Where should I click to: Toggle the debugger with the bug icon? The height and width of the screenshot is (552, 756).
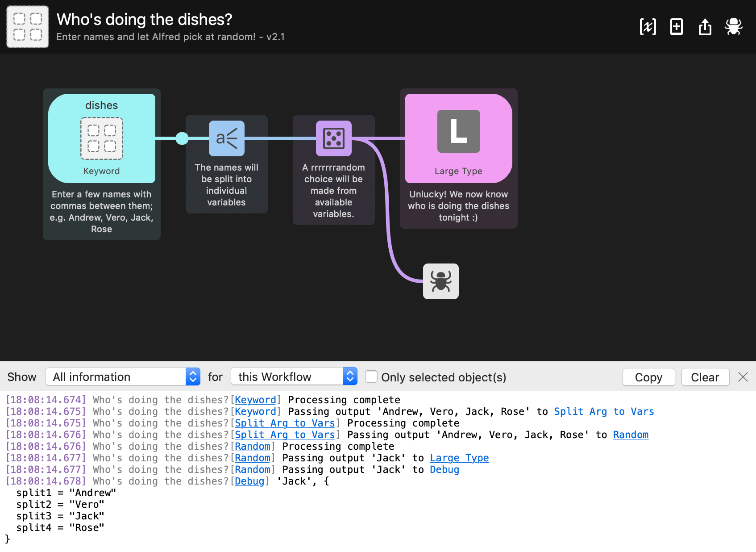733,27
